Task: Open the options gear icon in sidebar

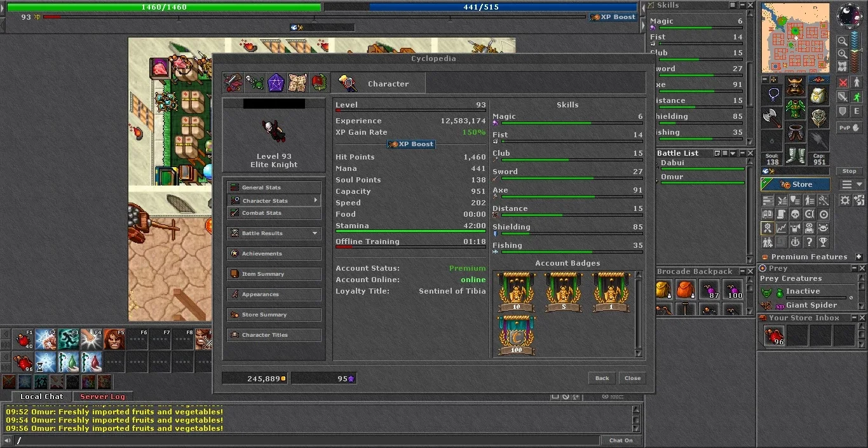Action: click(x=844, y=200)
